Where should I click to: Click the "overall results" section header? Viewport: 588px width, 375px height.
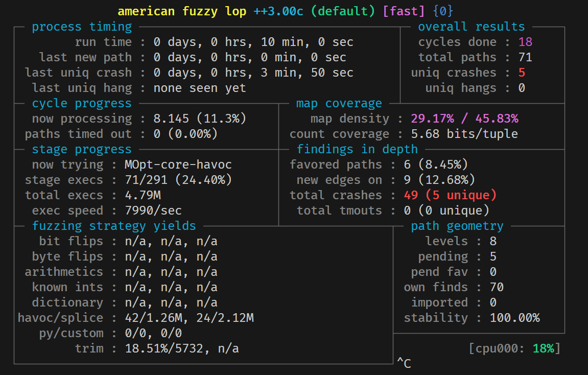[x=471, y=27]
